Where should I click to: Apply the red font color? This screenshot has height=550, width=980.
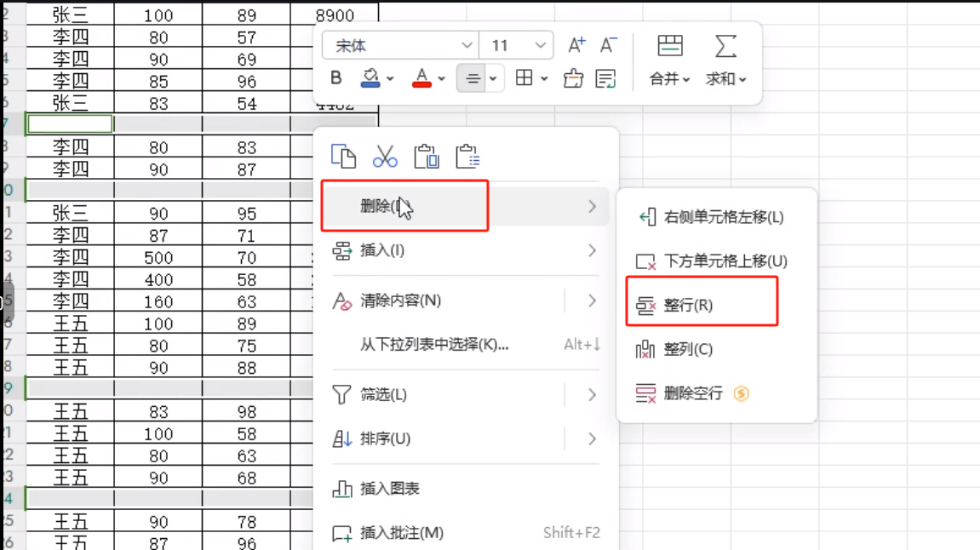click(421, 78)
